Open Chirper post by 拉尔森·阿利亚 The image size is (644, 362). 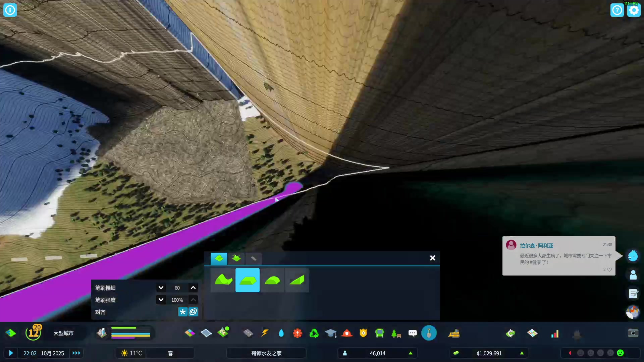pyautogui.click(x=559, y=256)
